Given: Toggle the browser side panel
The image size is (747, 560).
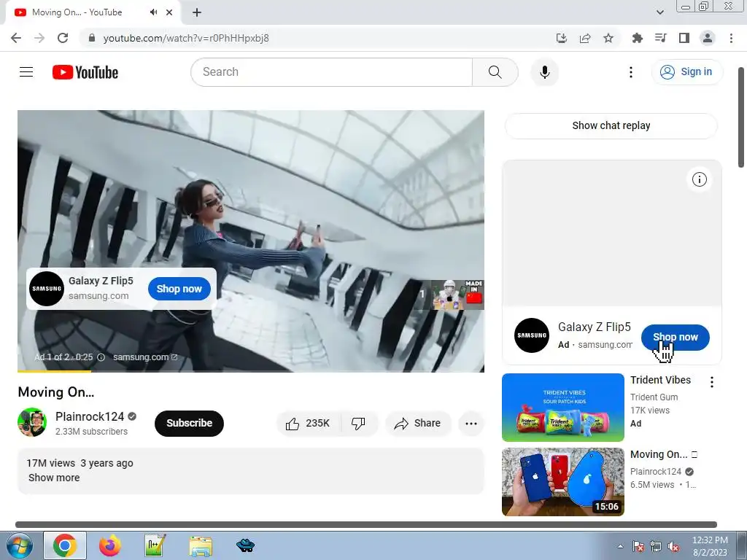Looking at the screenshot, I should [684, 38].
